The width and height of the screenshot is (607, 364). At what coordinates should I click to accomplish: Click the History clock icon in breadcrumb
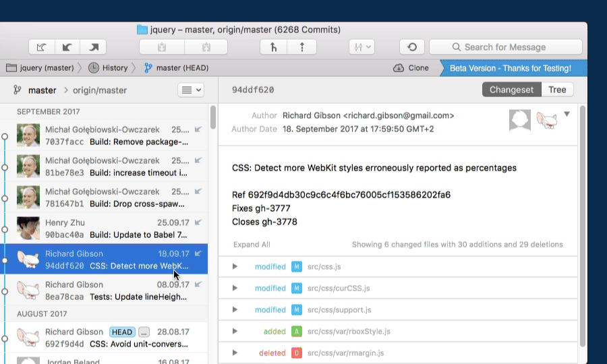coord(93,68)
